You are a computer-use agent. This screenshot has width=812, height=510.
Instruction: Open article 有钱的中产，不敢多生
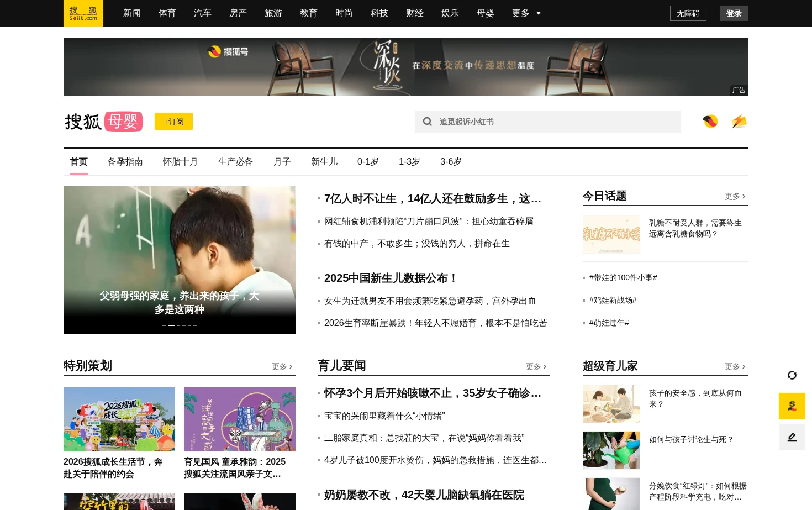point(417,244)
